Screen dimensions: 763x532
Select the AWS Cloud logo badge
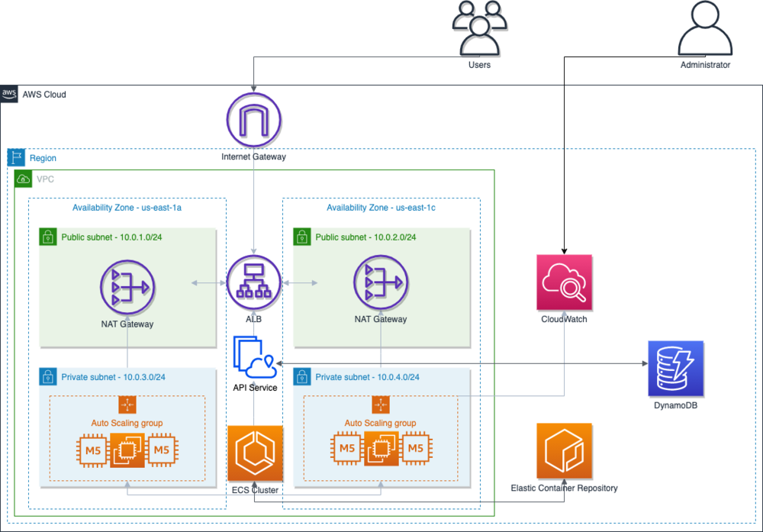click(x=8, y=94)
